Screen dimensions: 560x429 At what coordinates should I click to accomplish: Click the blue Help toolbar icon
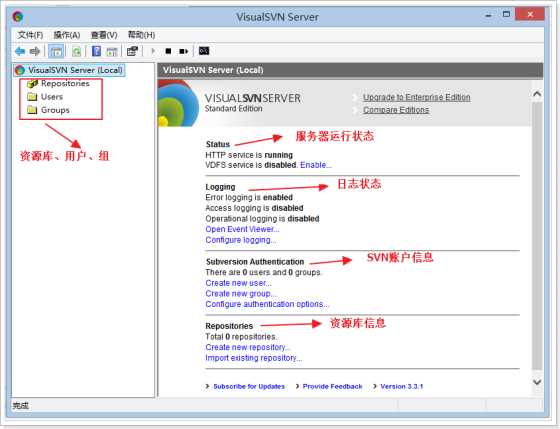pos(96,51)
